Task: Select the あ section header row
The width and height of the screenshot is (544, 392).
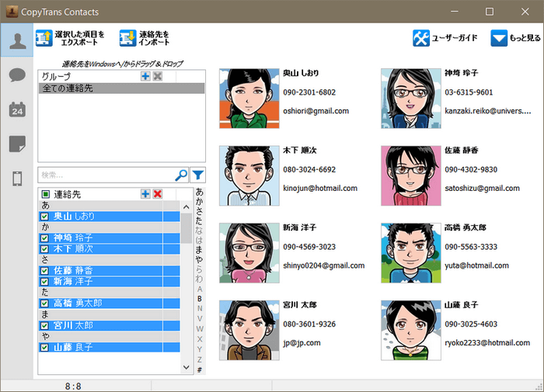Action: (110, 206)
